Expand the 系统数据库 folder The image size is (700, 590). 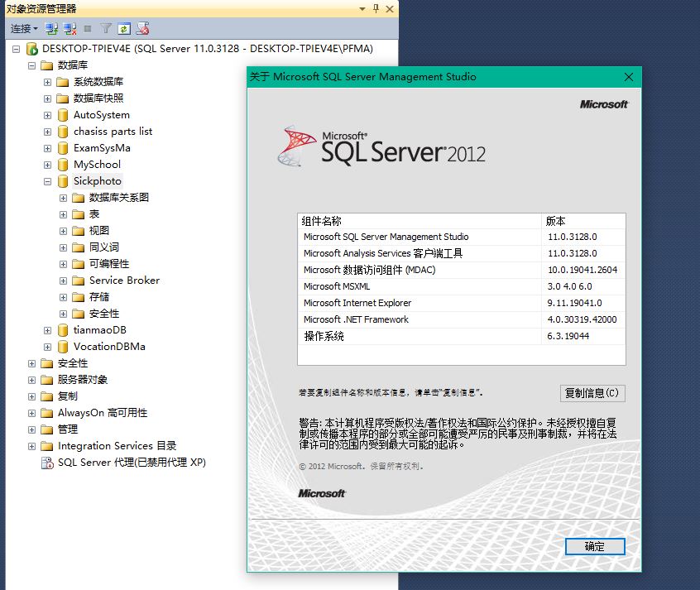click(x=47, y=82)
